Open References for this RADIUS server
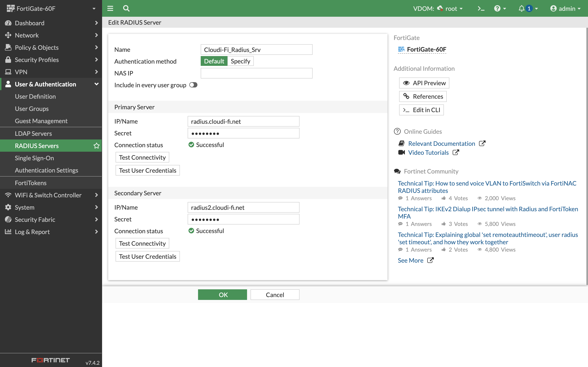Viewport: 588px width, 367px height. [423, 96]
